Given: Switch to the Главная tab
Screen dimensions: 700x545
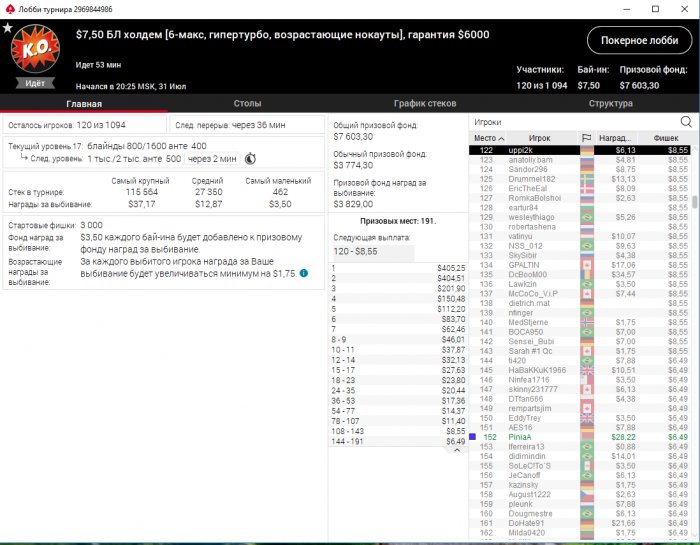Looking at the screenshot, I should click(x=84, y=104).
